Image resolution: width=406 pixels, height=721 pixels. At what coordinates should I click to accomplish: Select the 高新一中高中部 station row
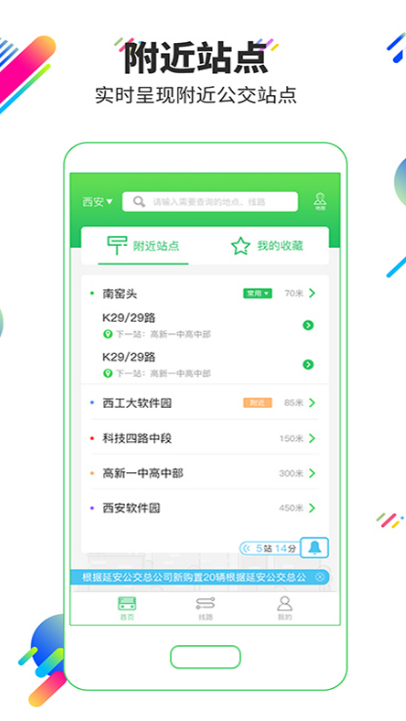pos(205,473)
